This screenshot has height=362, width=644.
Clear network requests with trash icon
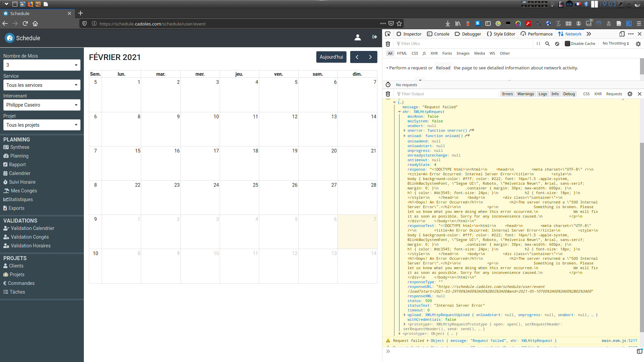pyautogui.click(x=388, y=44)
